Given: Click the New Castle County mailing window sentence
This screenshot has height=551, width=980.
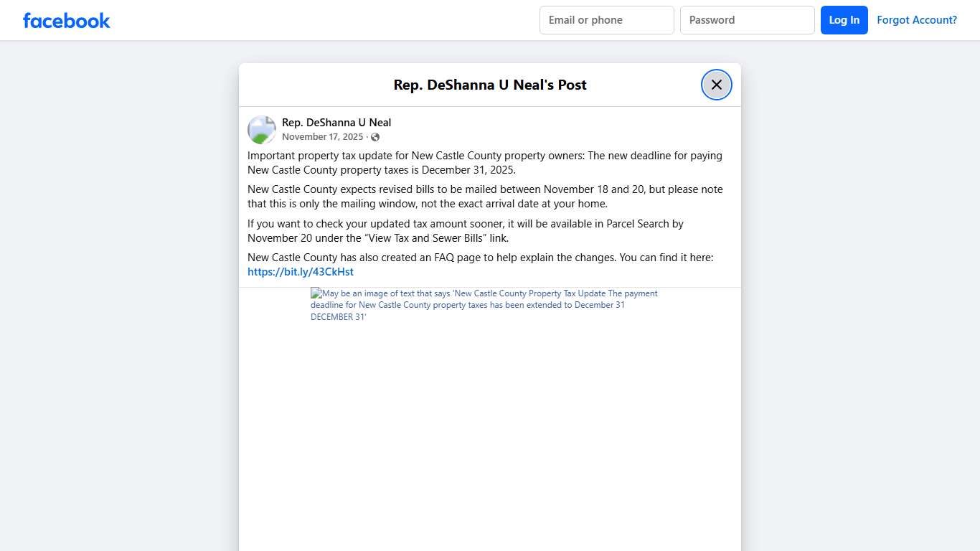Looking at the screenshot, I should tap(486, 196).
